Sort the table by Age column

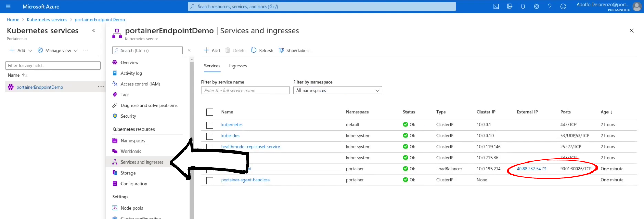pyautogui.click(x=606, y=112)
